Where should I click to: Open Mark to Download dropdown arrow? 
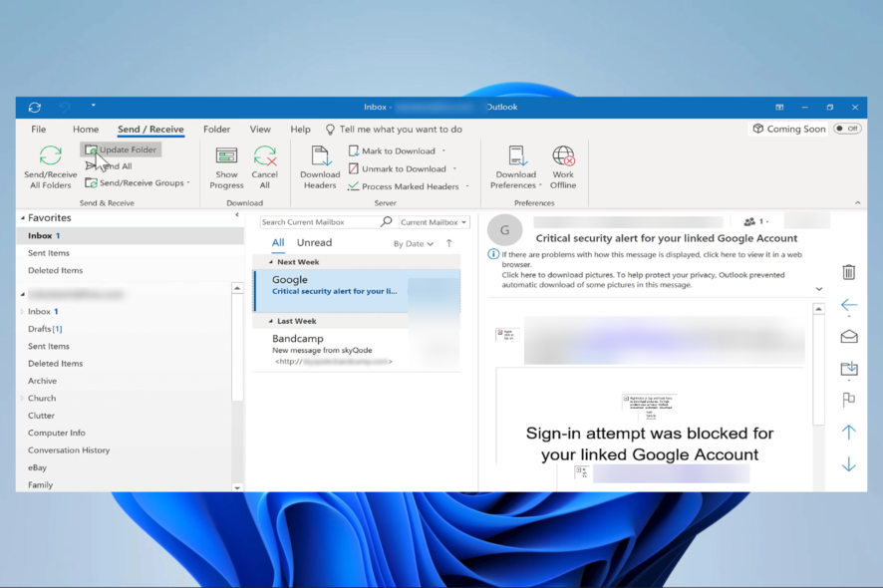coord(443,150)
